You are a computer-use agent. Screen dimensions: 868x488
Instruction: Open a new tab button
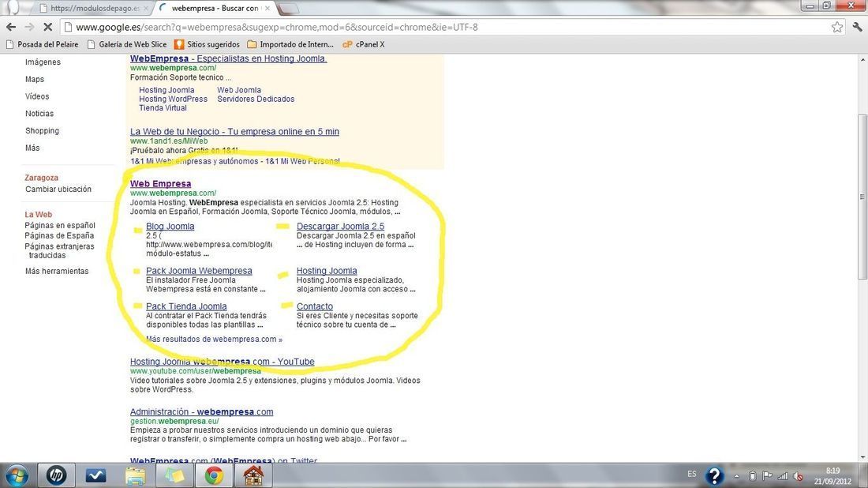coord(288,9)
